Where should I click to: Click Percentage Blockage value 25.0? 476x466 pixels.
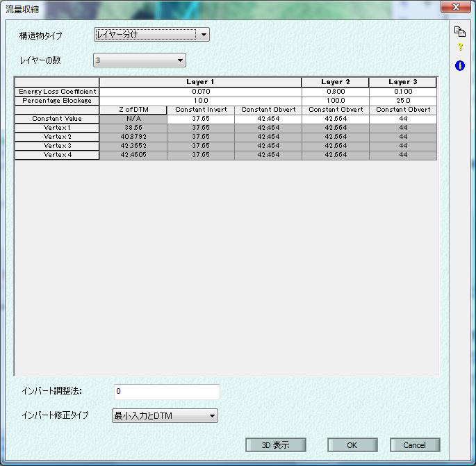coord(403,101)
